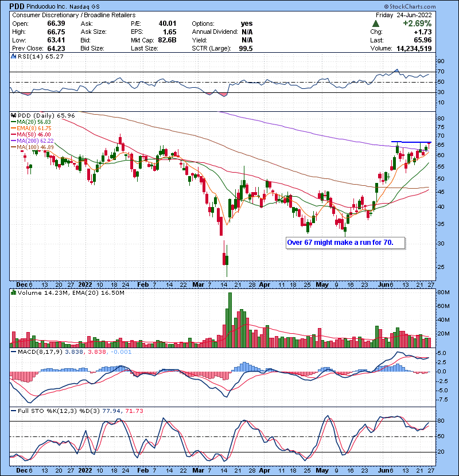Select the P/E value 40.01
Screen dimensions: 459x476
[x=168, y=24]
